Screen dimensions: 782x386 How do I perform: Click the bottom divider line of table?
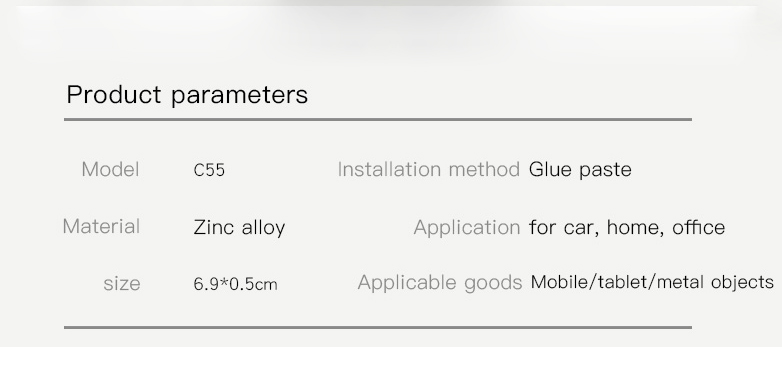click(x=378, y=327)
